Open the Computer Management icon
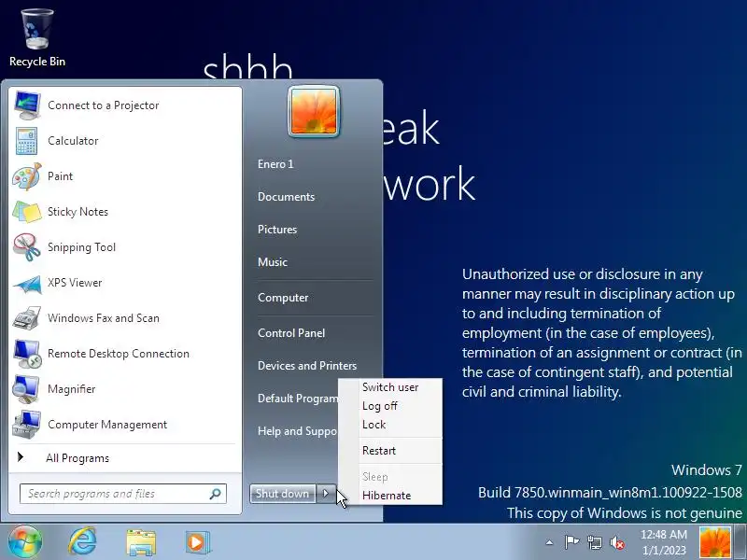This screenshot has height=560, width=747. (x=27, y=425)
